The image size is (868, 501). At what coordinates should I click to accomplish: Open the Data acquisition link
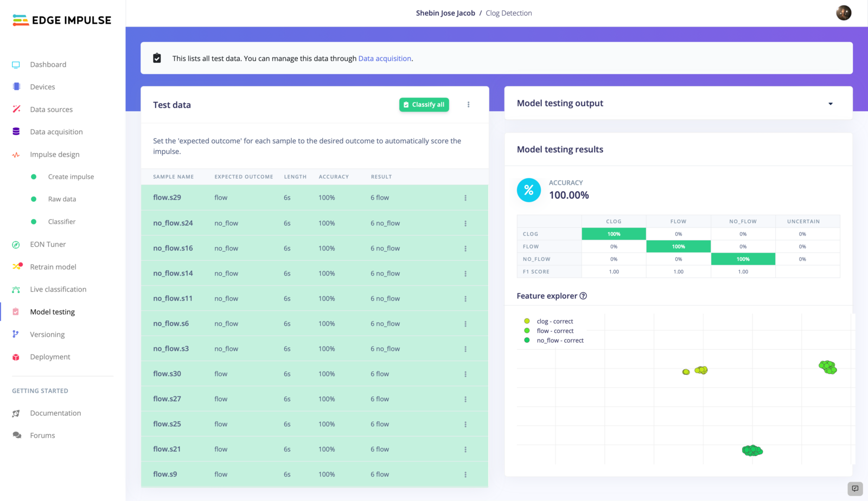pyautogui.click(x=385, y=59)
